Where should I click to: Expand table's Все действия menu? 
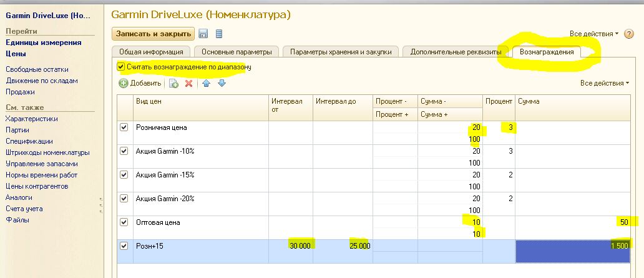(x=605, y=83)
